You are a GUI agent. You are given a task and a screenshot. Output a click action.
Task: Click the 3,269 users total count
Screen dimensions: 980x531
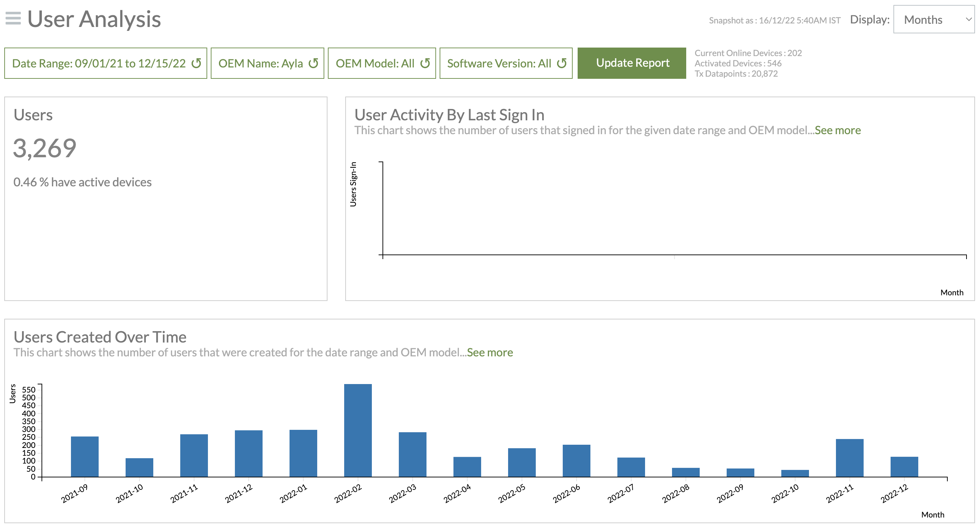click(45, 148)
